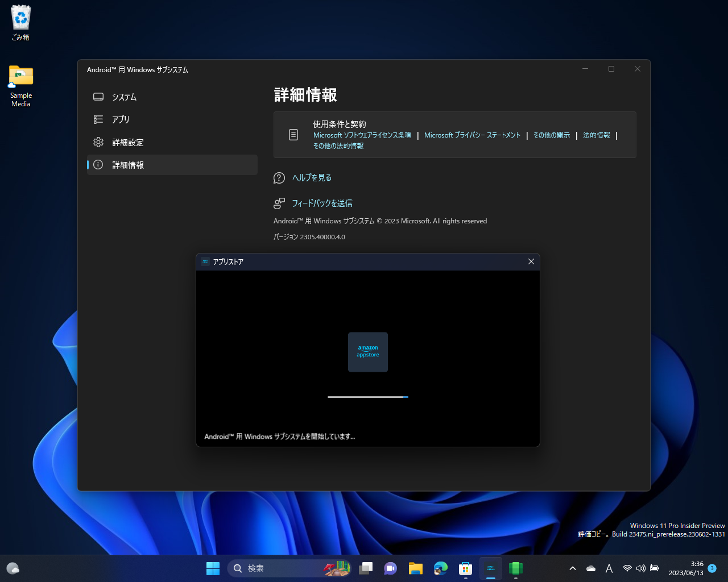Viewport: 728px width, 582px height.
Task: Click the OneDrive cloud icon in system tray
Action: tap(590, 568)
